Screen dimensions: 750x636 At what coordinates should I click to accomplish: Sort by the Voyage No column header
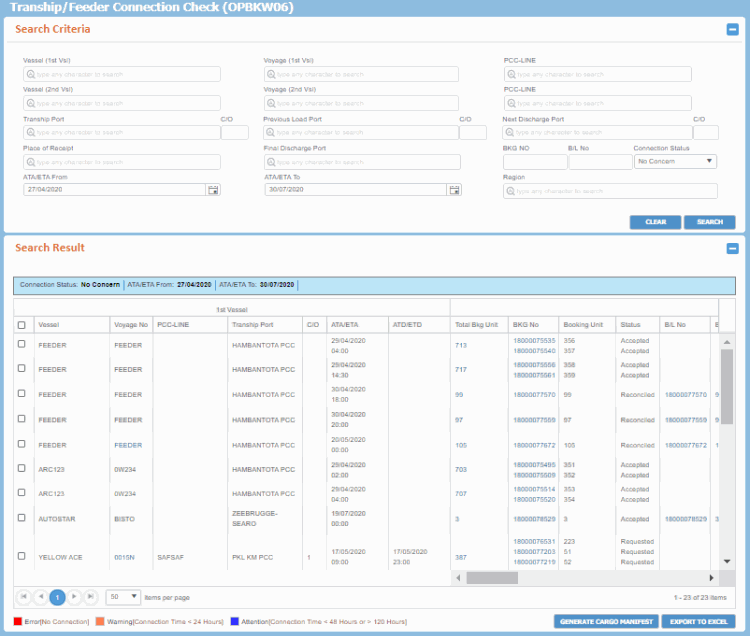(131, 325)
